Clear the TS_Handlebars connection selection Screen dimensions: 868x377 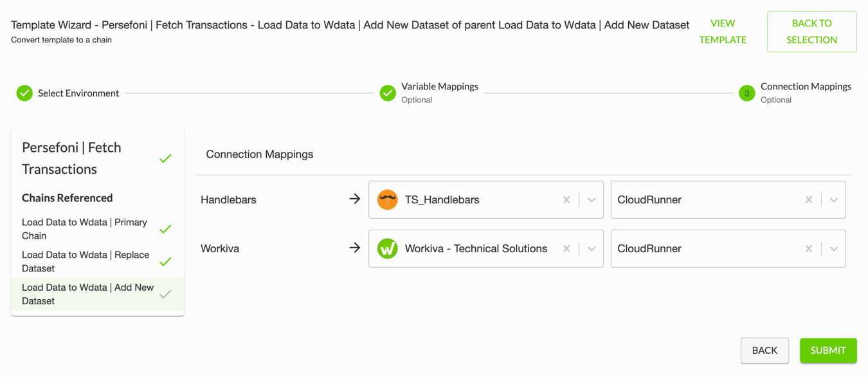pos(566,200)
